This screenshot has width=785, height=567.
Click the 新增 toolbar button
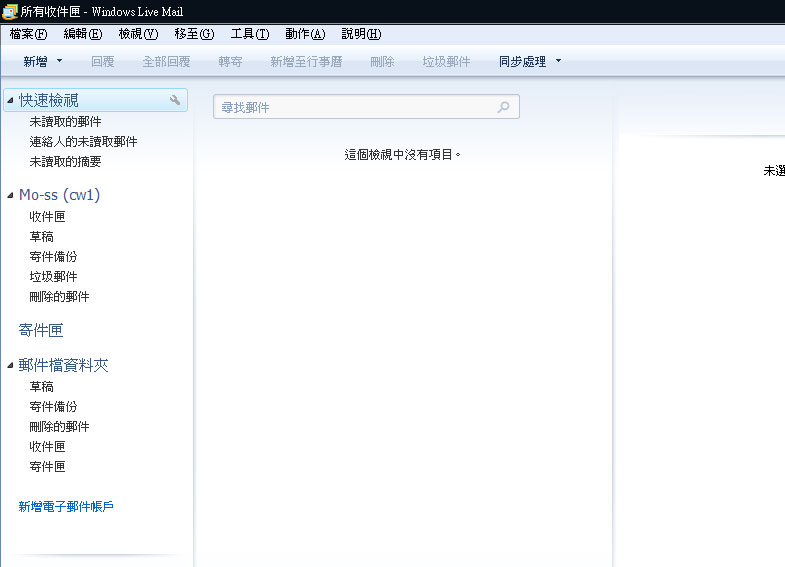tap(36, 62)
